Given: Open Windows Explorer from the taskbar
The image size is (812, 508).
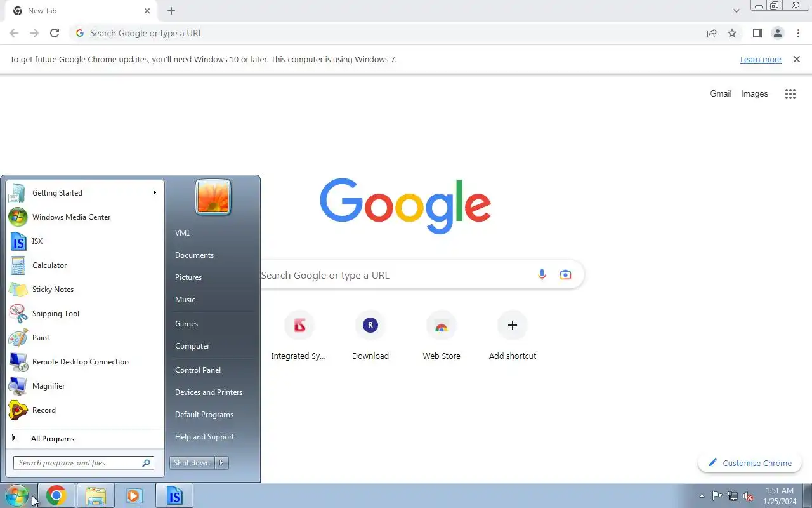Looking at the screenshot, I should [96, 495].
